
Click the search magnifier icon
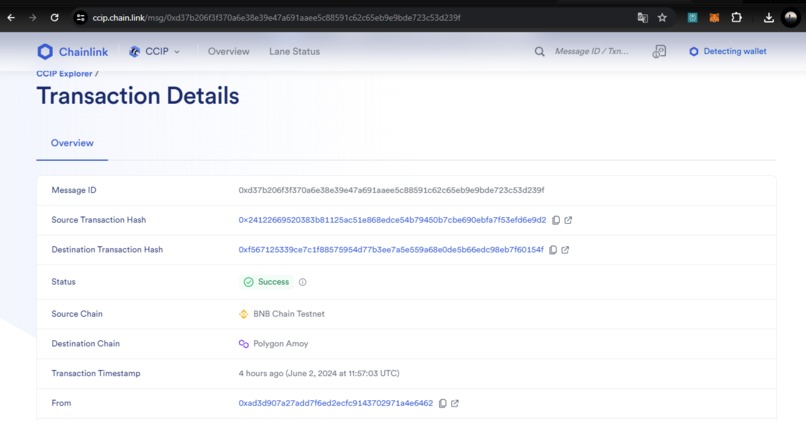(x=539, y=51)
